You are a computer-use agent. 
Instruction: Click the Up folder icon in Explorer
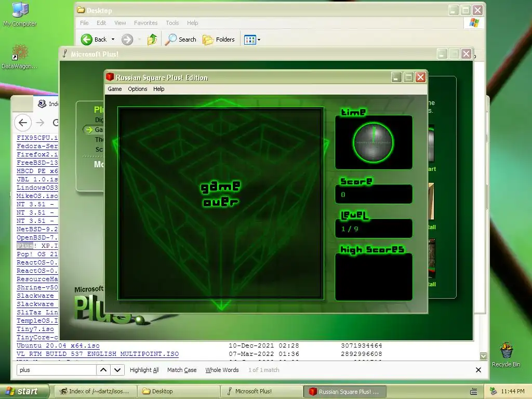[152, 39]
